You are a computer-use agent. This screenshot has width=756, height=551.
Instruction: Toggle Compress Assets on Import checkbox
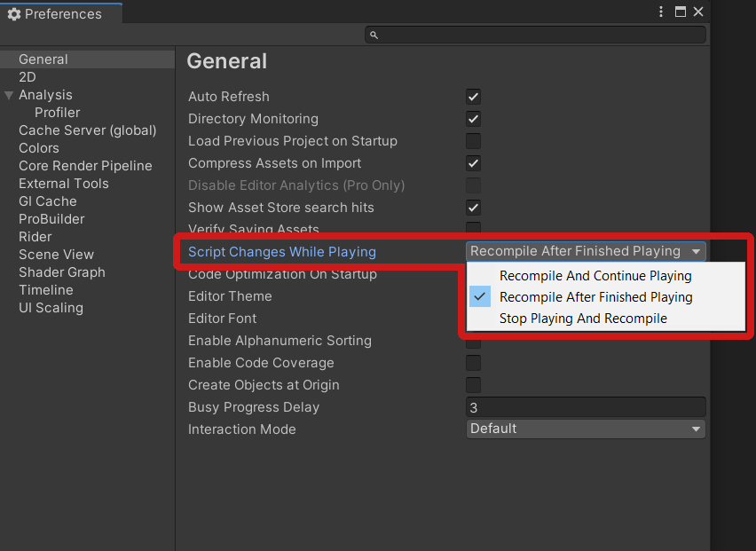(x=473, y=163)
